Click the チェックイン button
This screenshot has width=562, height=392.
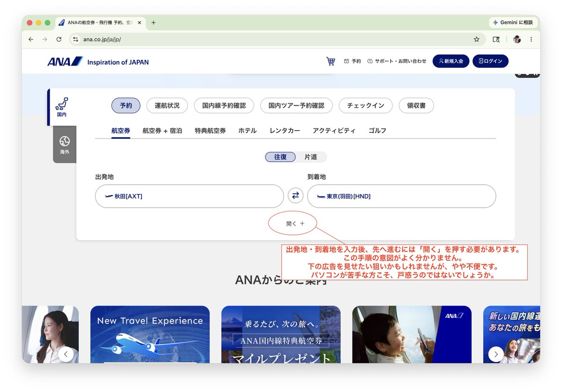[x=366, y=106]
